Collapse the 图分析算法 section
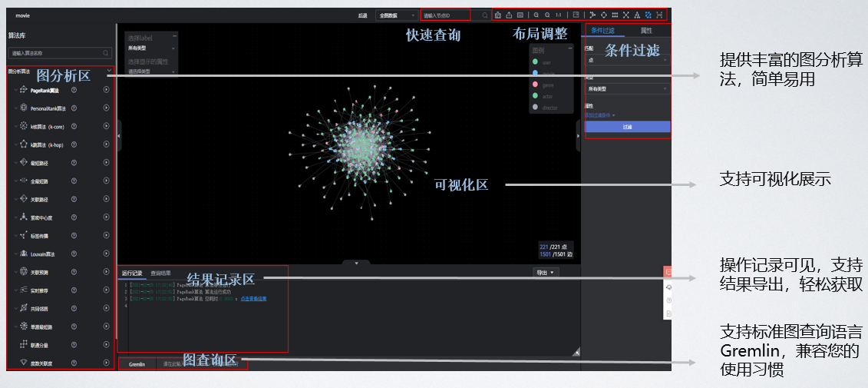Image resolution: width=868 pixels, height=388 pixels. 109,71
